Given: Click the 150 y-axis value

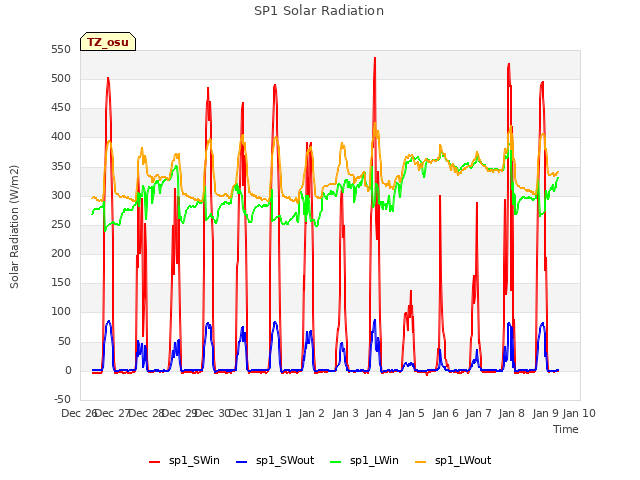Looking at the screenshot, I should [x=61, y=282].
